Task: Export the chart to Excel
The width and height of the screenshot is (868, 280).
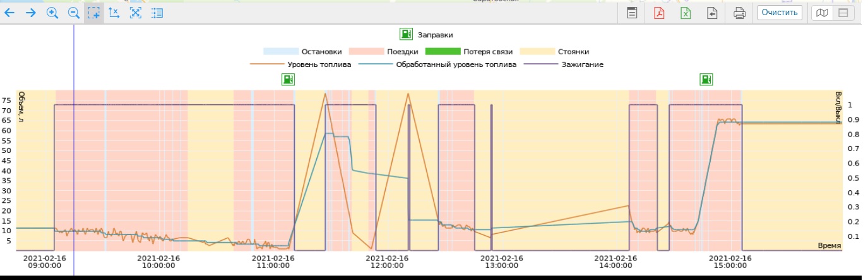Action: coord(686,13)
